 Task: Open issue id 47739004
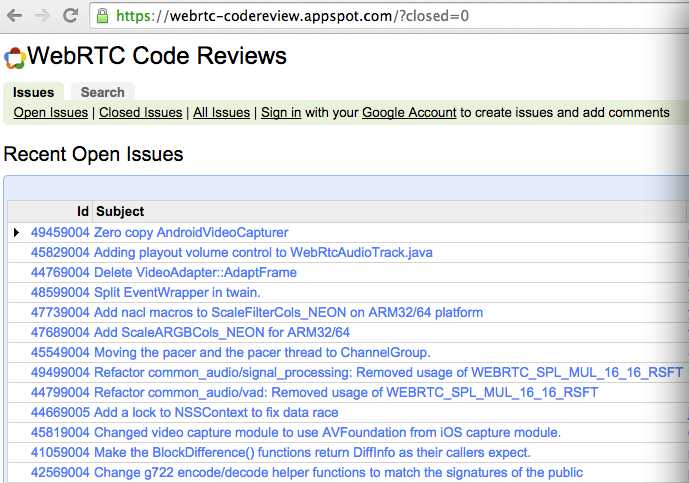pyautogui.click(x=60, y=312)
